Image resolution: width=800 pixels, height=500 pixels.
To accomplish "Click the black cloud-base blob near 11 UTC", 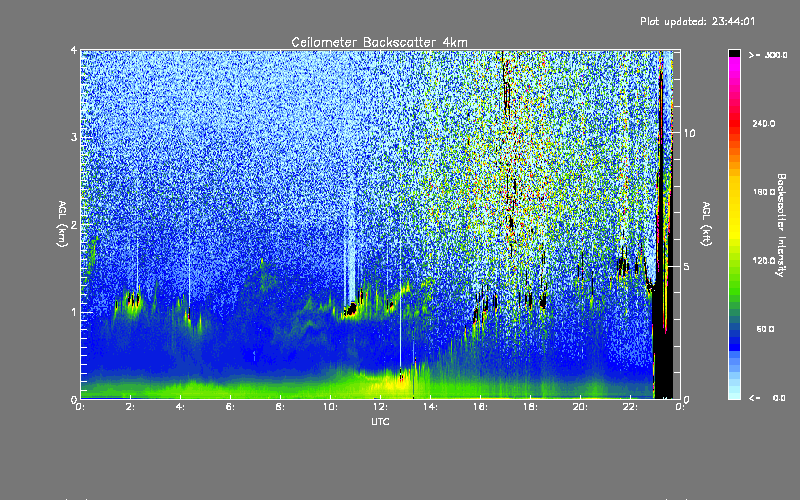I will click(x=351, y=309).
